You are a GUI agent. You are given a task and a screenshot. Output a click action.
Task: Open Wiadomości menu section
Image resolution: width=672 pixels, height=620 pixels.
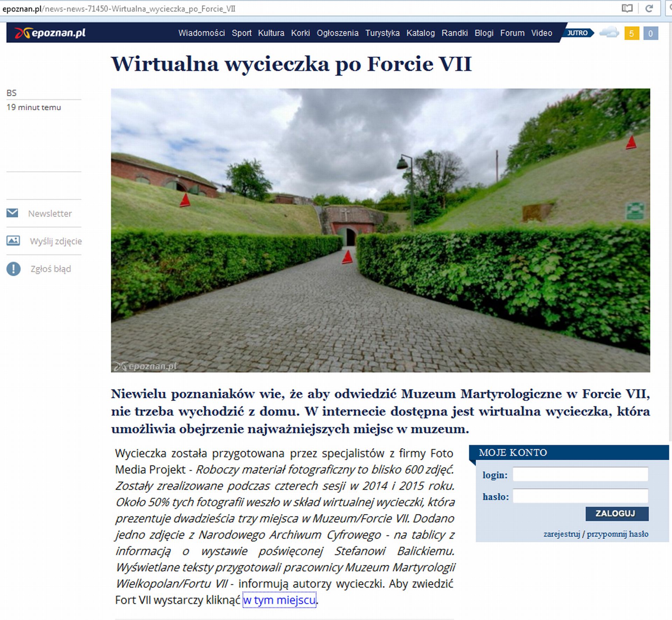(x=202, y=33)
